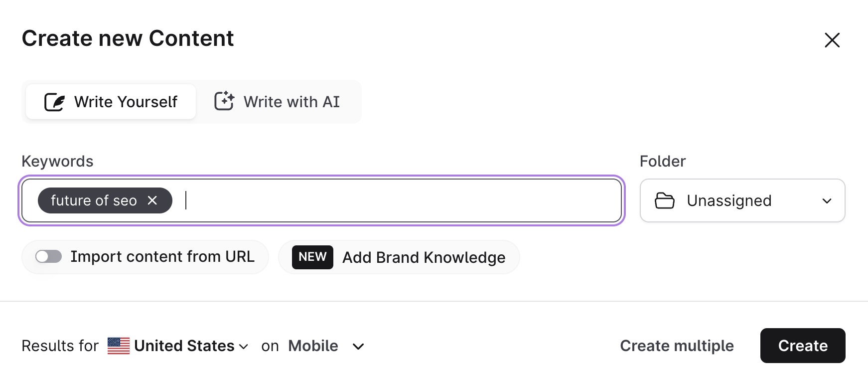Viewport: 868px width, 386px height.
Task: Open the United States country dropdown
Action: point(190,346)
